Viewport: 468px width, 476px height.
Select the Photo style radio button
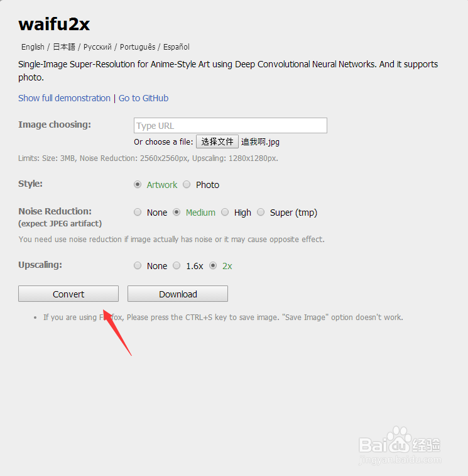(x=187, y=185)
